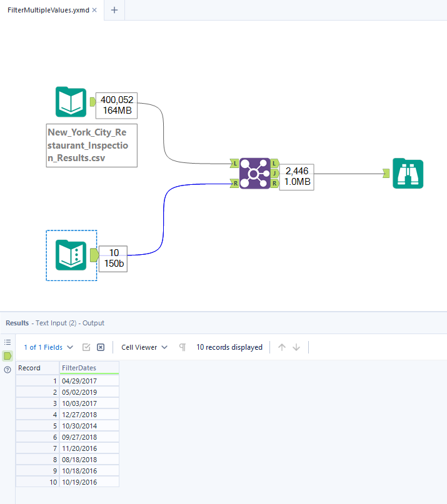Toggle show whitespace pilcrow icon

(183, 347)
